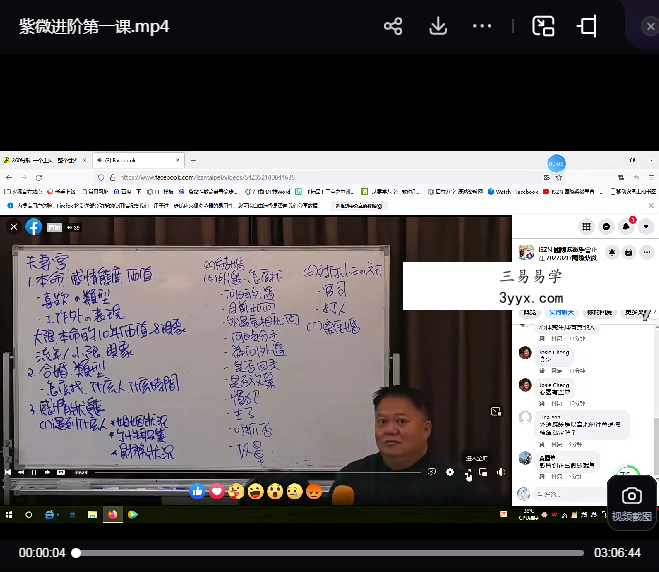
Task: Switch to picture-in-picture mini player
Action: (x=543, y=26)
